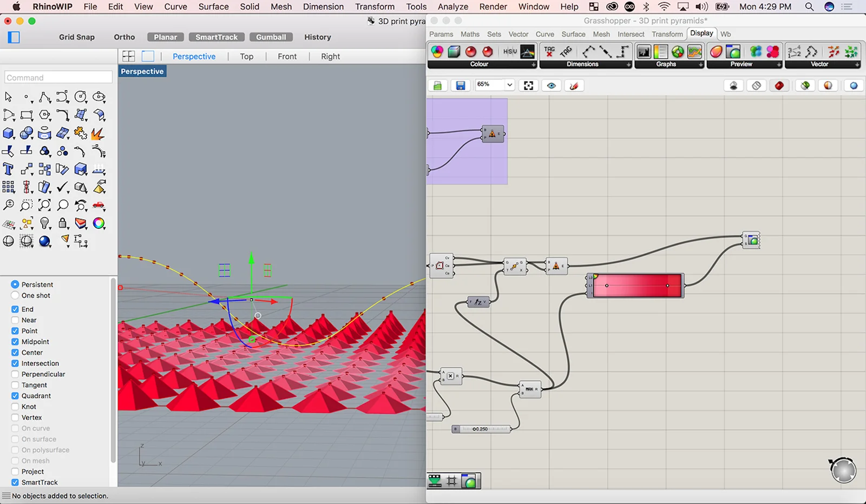Click the Text Tag component icon

pos(549,52)
